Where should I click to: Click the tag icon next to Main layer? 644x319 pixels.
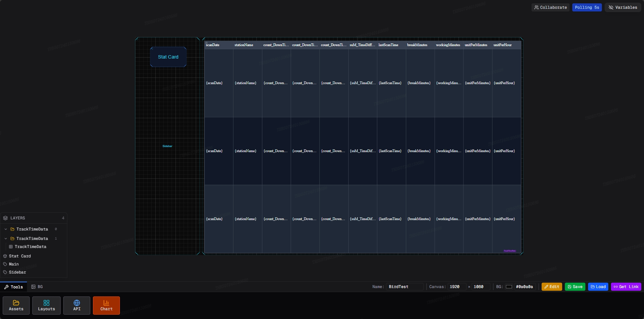tap(5, 264)
